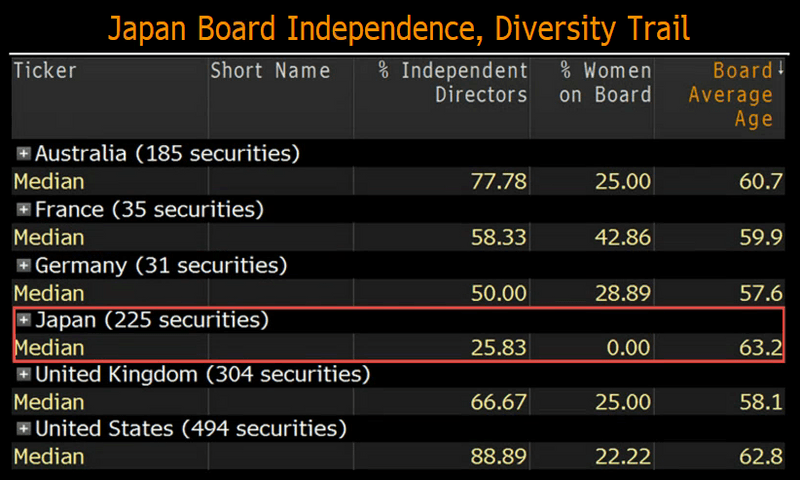
Task: Select United Kingdom independent directors value 66.67
Action: tap(499, 403)
